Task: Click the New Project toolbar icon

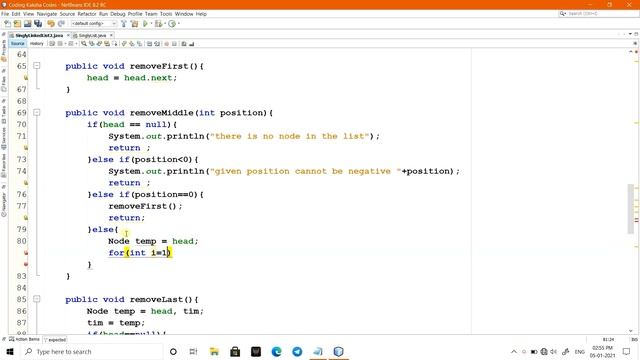Action: click(x=17, y=24)
